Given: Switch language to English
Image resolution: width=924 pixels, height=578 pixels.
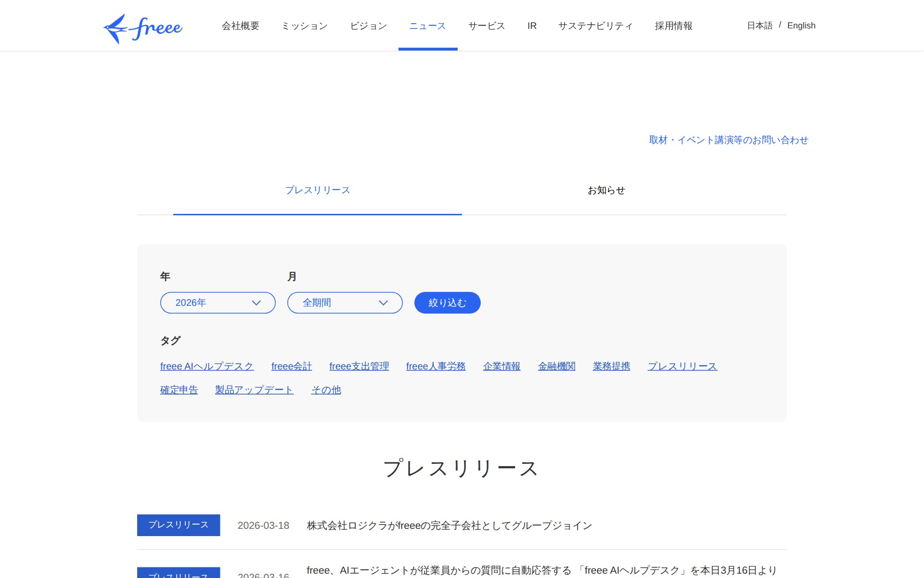Looking at the screenshot, I should (x=801, y=26).
